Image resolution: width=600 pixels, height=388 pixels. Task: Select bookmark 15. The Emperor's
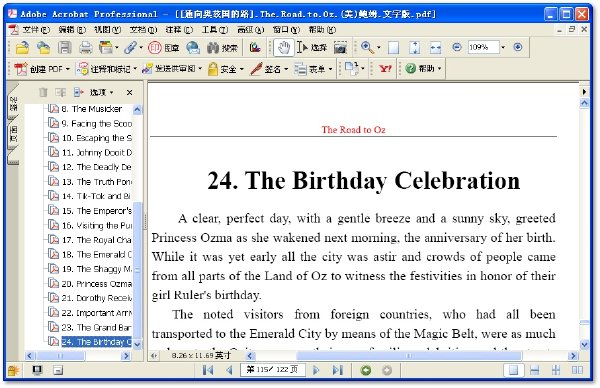pos(96,211)
